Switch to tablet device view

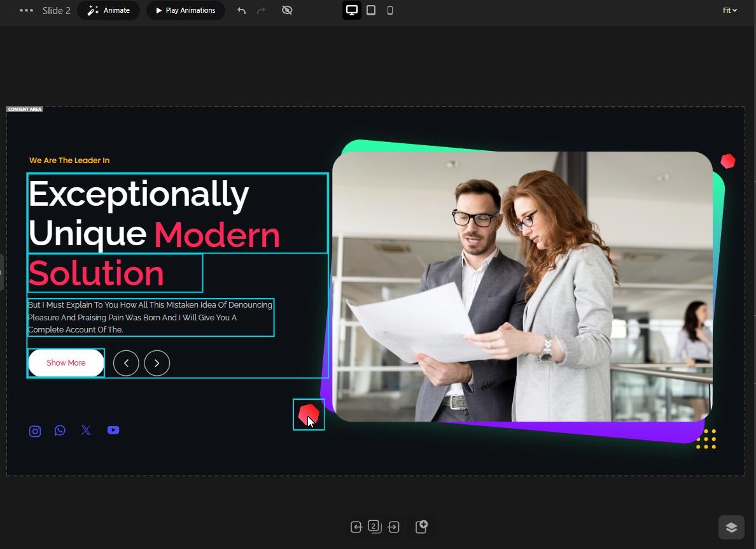(371, 10)
